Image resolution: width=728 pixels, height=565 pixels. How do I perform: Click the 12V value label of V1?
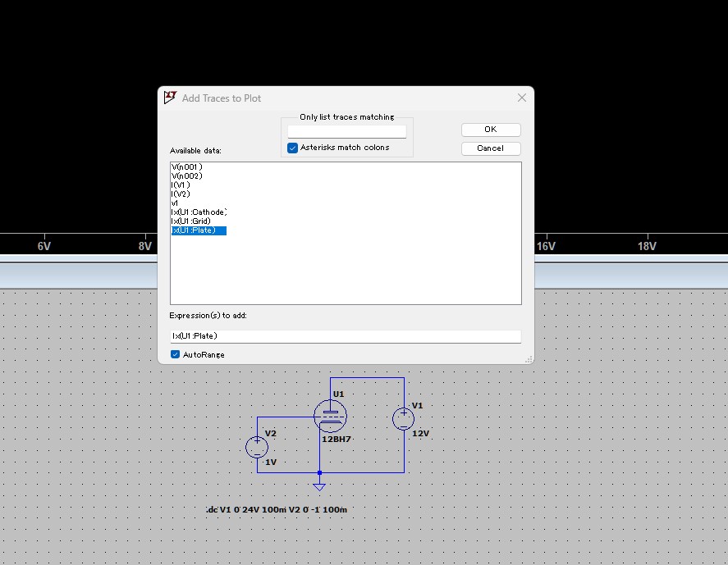click(x=421, y=434)
